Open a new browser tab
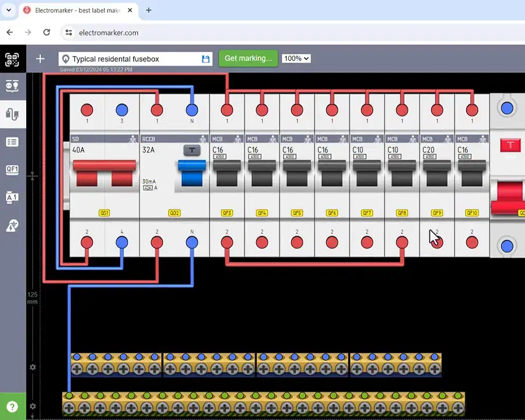525x420 pixels. coord(149,10)
